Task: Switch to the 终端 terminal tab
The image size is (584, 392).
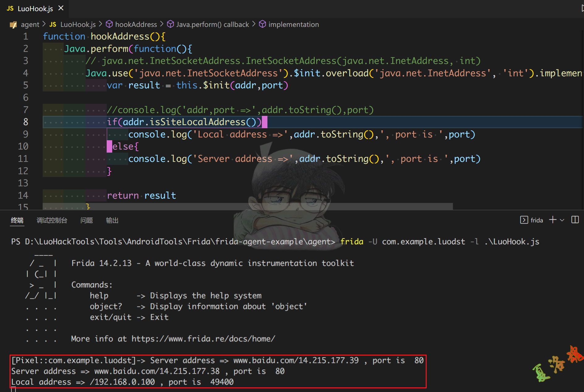Action: pos(17,220)
